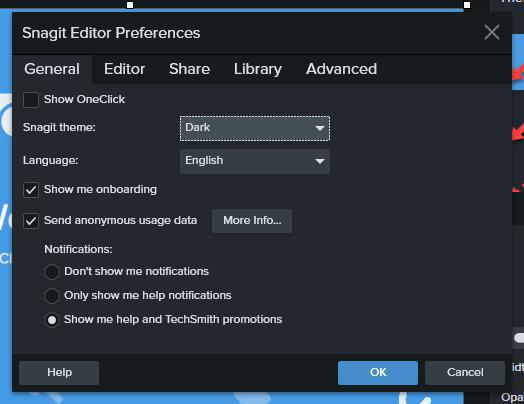
Task: Click the Help button
Action: coord(59,373)
